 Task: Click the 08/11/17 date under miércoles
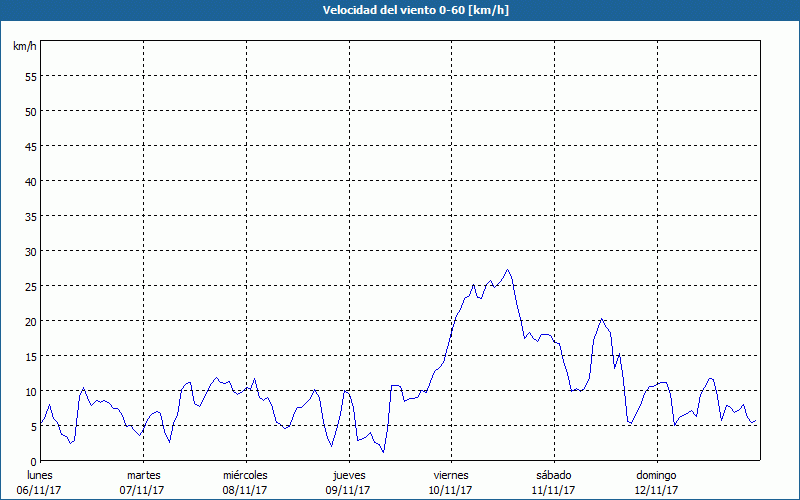click(245, 490)
